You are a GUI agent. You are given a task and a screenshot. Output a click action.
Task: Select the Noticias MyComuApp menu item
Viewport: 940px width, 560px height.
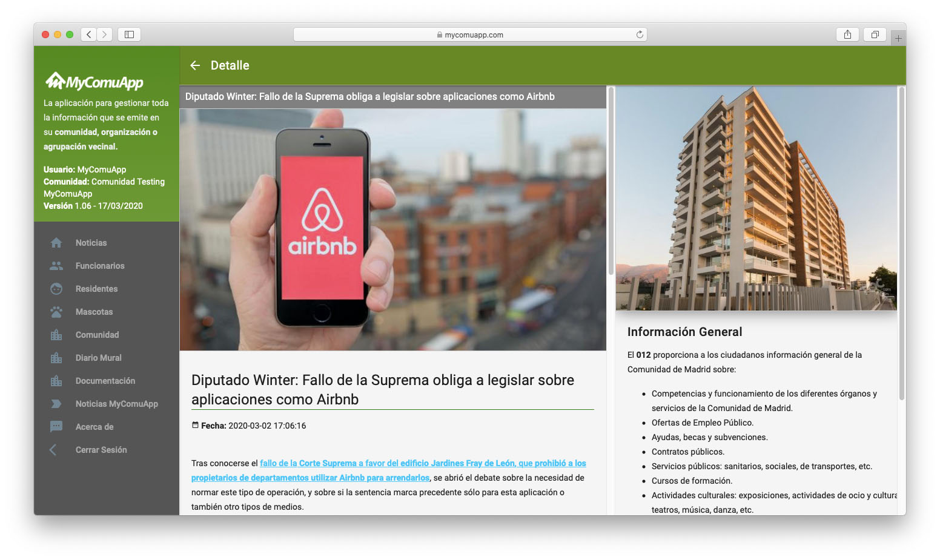pyautogui.click(x=116, y=403)
